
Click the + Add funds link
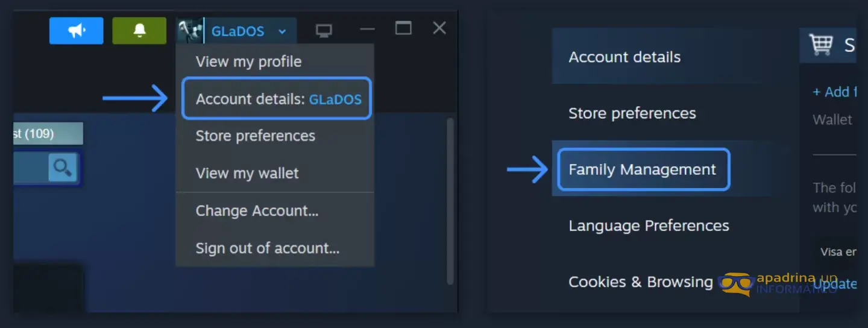[x=834, y=92]
